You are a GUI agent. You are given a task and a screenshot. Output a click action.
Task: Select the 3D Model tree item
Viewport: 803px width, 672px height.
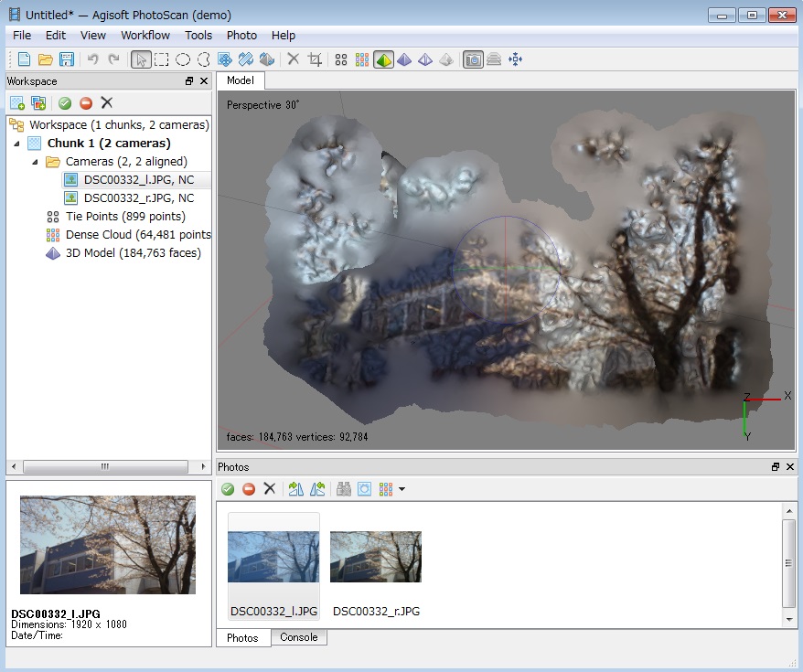pyautogui.click(x=133, y=253)
